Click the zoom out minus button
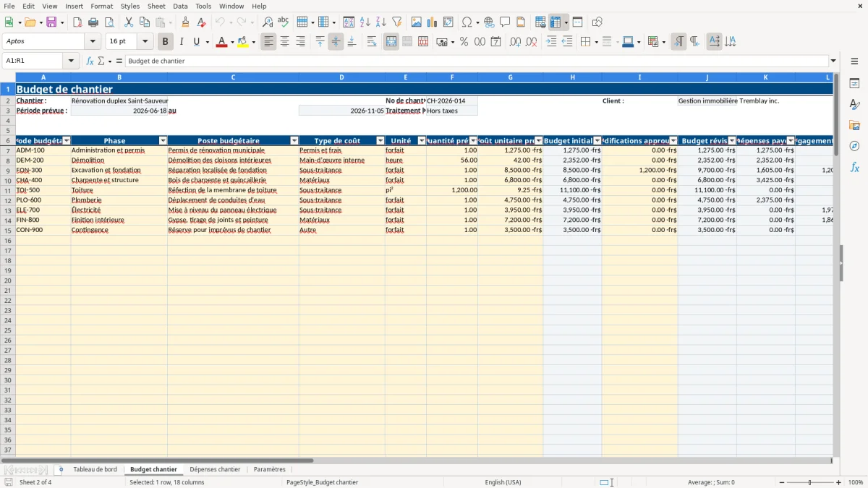The image size is (868, 488). pos(781,482)
